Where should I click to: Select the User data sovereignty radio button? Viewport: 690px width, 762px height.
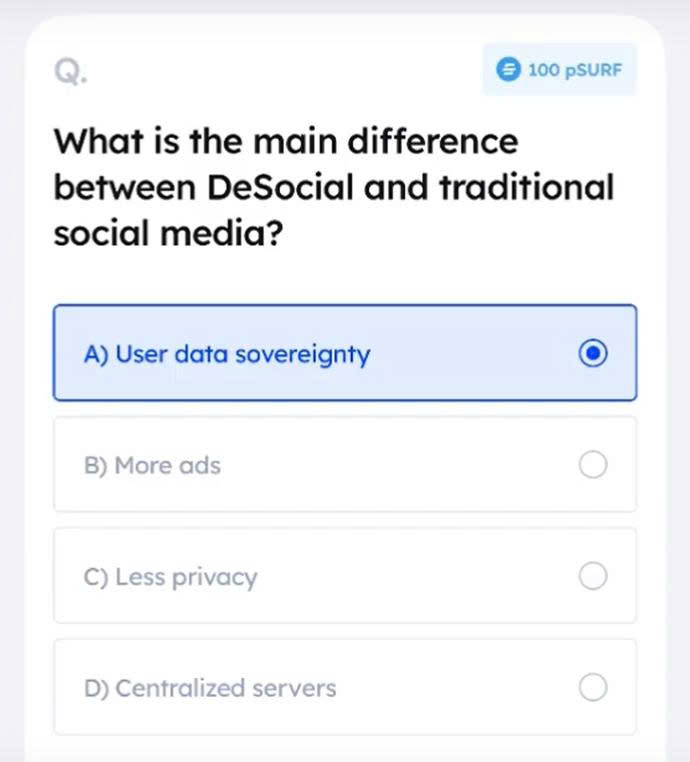tap(593, 354)
